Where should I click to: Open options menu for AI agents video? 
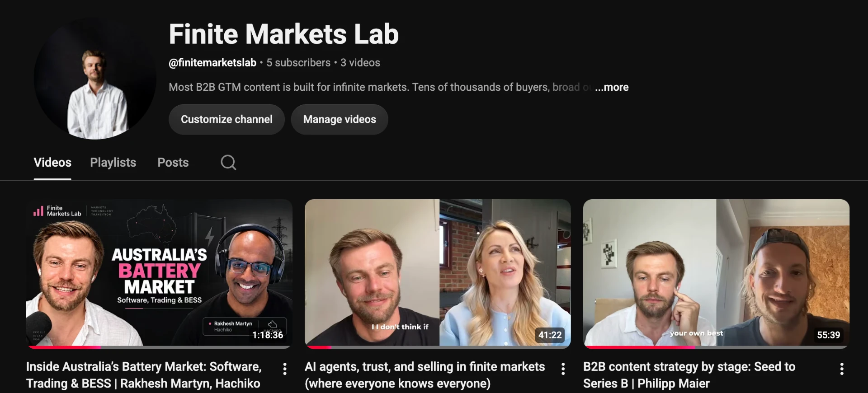[x=563, y=369]
